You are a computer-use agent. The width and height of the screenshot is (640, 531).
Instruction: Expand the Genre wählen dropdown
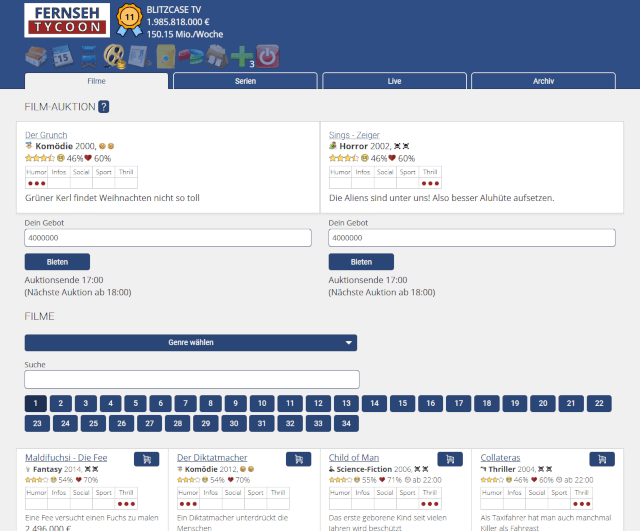coord(191,342)
